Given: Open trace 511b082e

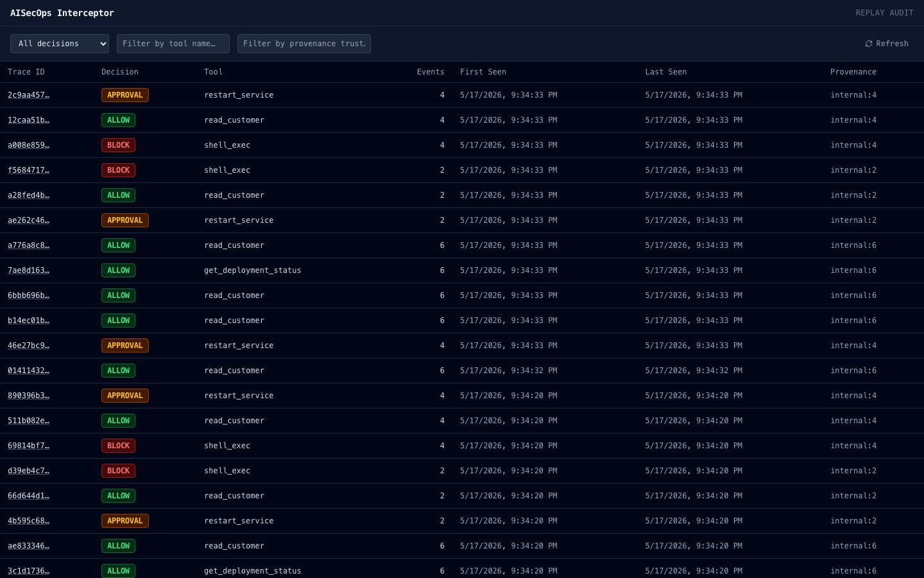Looking at the screenshot, I should click(x=28, y=421).
